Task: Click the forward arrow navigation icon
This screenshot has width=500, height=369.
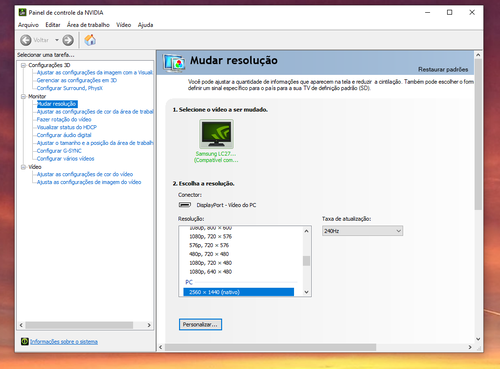Action: 68,40
